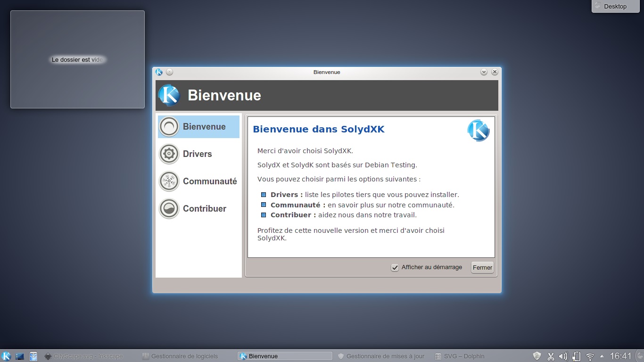Image resolution: width=644 pixels, height=362 pixels.
Task: Open the Klipper scissors icon in system tray
Action: pyautogui.click(x=550, y=356)
